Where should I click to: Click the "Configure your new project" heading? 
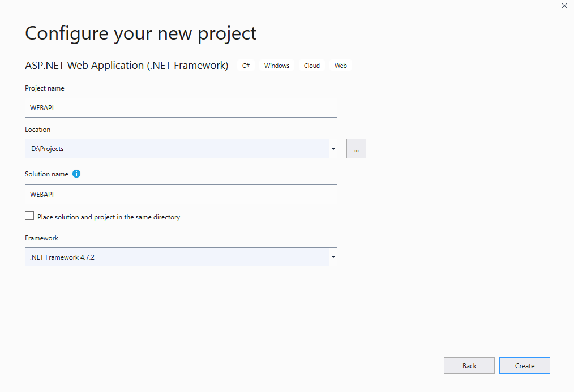pos(140,33)
